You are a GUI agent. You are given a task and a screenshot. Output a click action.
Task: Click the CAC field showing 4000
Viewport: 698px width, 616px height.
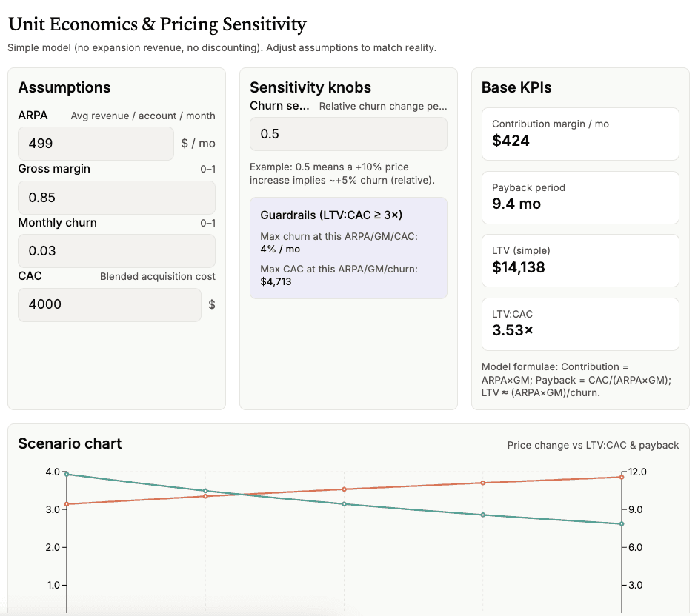[x=109, y=304]
